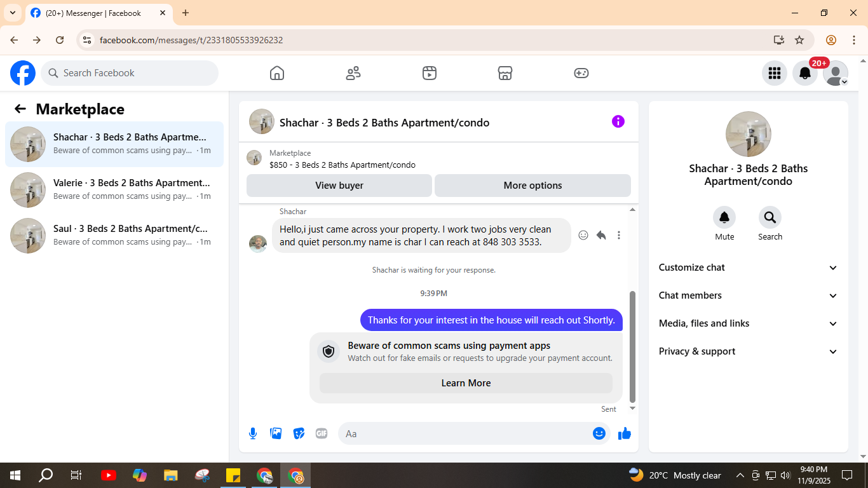Expand the Chat members section
The image size is (868, 488).
click(749, 295)
